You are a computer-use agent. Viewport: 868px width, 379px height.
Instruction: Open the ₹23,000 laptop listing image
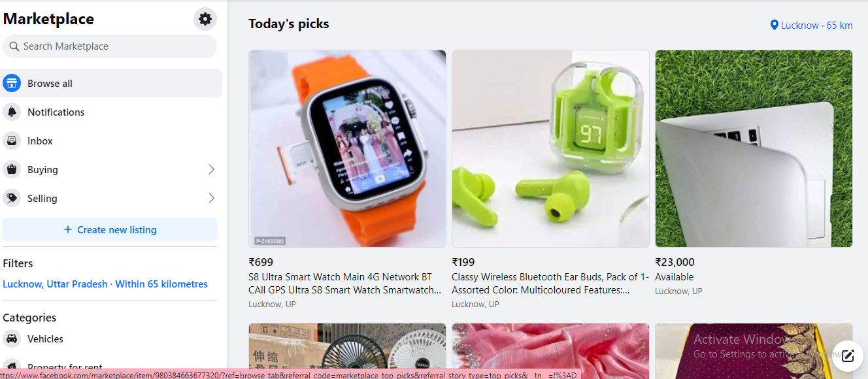pos(754,149)
